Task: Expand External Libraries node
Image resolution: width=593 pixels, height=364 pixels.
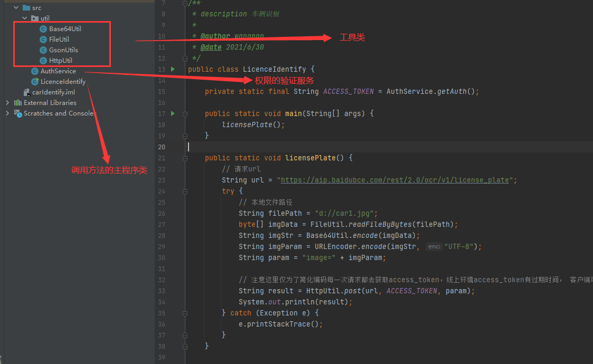Action: (x=7, y=102)
